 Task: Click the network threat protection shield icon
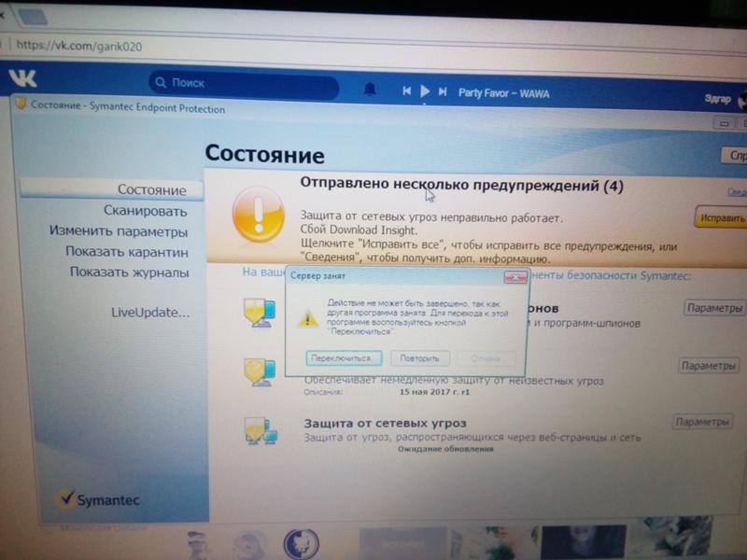(x=261, y=431)
